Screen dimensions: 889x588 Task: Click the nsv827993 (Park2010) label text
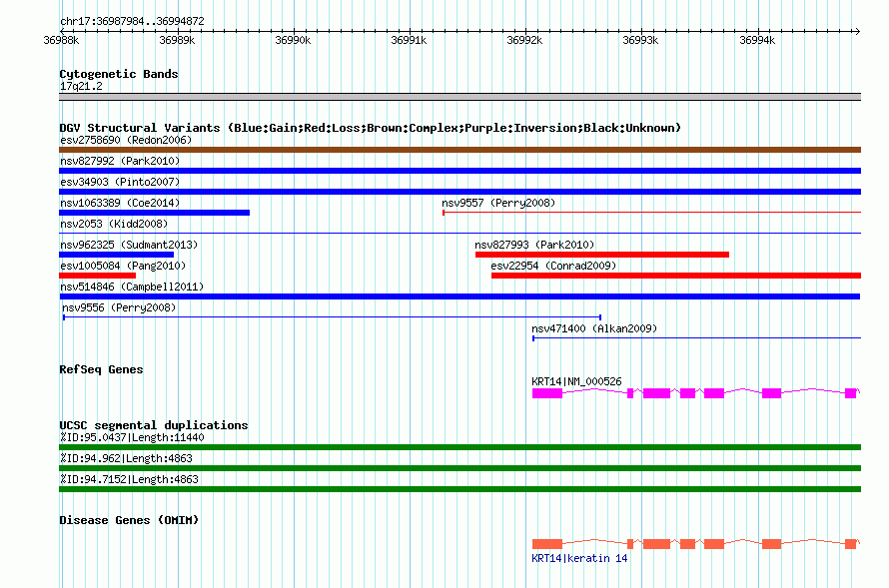click(x=534, y=245)
